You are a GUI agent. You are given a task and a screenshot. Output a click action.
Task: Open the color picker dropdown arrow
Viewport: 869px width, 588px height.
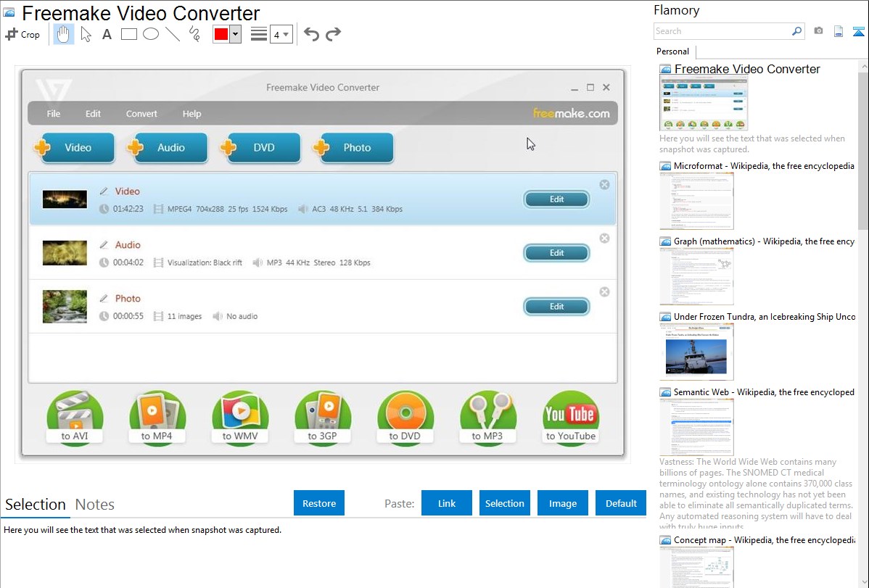236,34
